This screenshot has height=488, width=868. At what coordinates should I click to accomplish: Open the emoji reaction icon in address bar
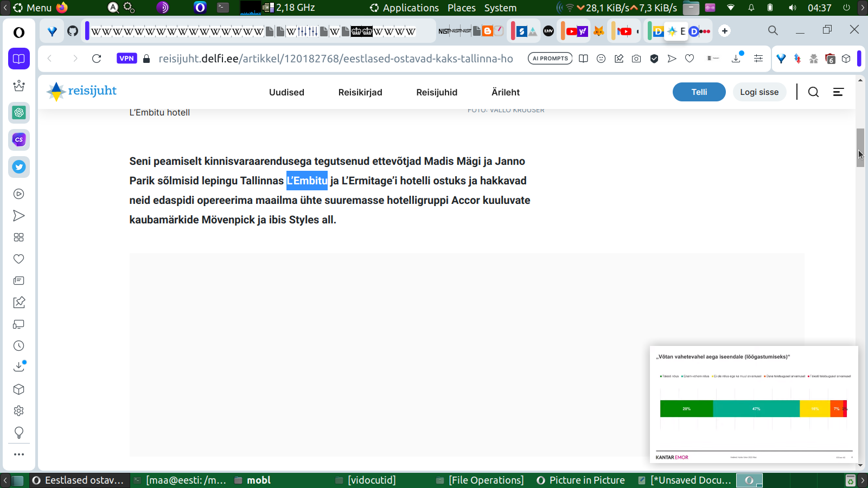pyautogui.click(x=601, y=59)
